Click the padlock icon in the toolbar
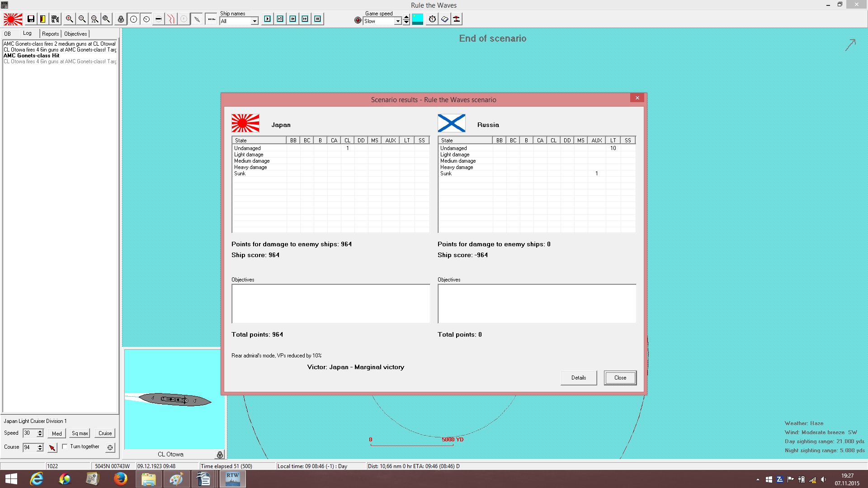Viewport: 868px width, 488px height. click(x=121, y=19)
